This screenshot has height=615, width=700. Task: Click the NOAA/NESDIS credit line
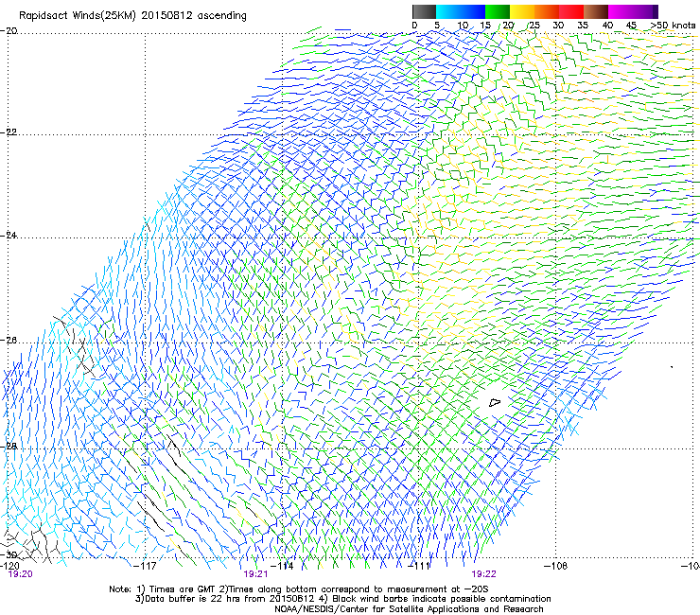point(409,609)
